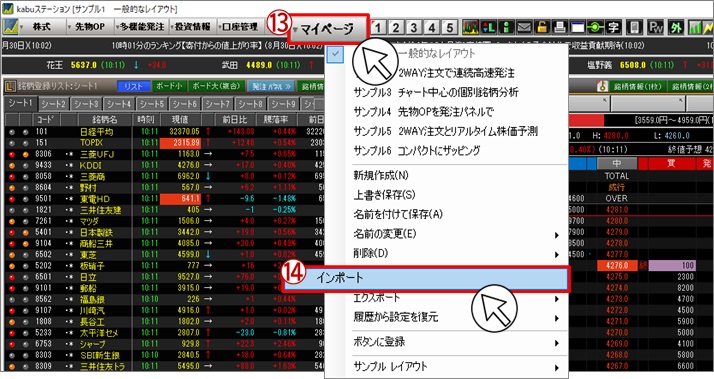The width and height of the screenshot is (714, 379).
Task: Click the blue リスト view button
Action: [x=133, y=86]
